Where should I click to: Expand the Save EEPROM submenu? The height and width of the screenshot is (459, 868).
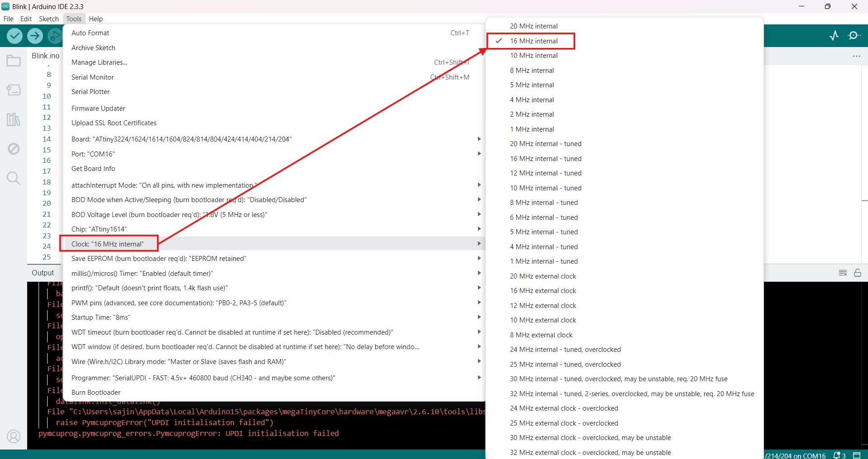click(273, 259)
